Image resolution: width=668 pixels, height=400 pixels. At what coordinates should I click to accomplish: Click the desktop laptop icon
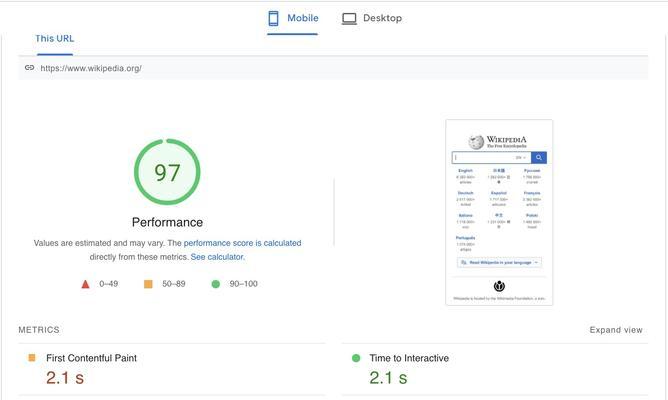click(349, 18)
